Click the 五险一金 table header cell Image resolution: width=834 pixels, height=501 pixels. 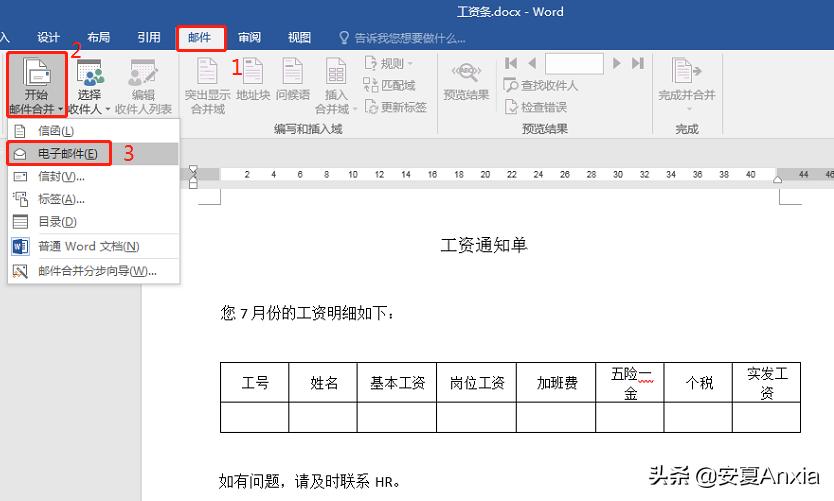click(x=630, y=382)
